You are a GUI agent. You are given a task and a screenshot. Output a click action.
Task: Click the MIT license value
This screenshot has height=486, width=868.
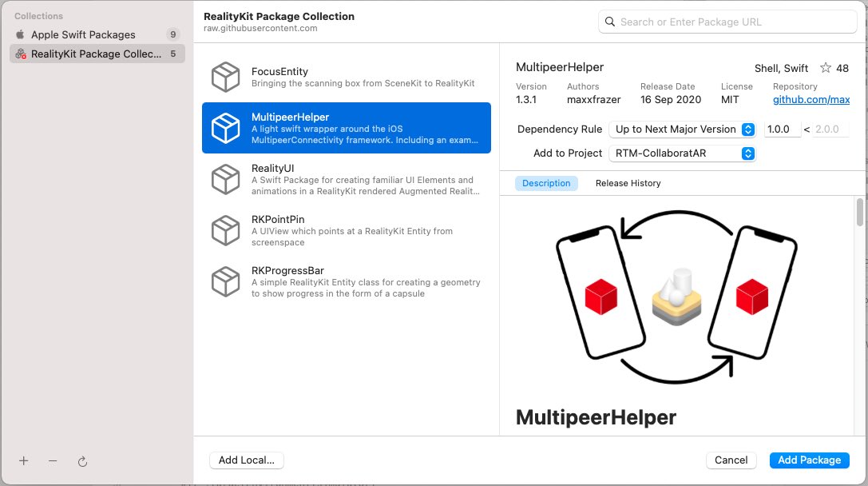(730, 100)
